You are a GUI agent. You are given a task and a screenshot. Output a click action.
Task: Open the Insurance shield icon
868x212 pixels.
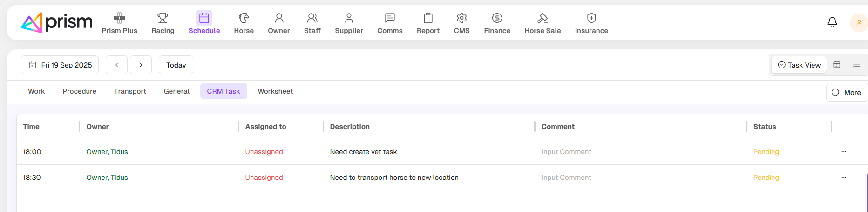(x=591, y=18)
